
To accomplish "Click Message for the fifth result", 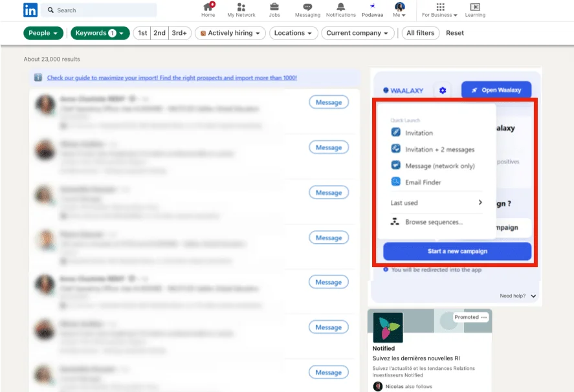I will point(329,282).
